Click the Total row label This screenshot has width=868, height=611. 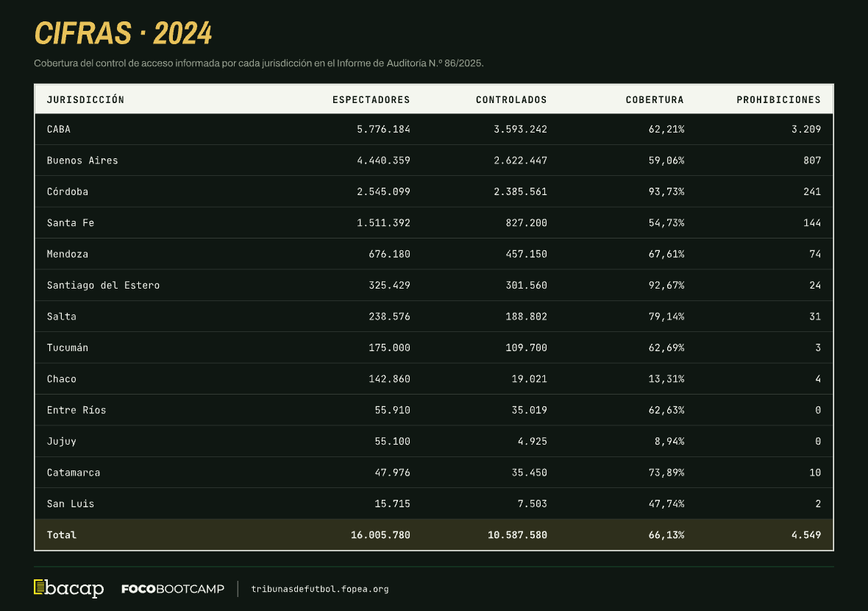tap(62, 535)
